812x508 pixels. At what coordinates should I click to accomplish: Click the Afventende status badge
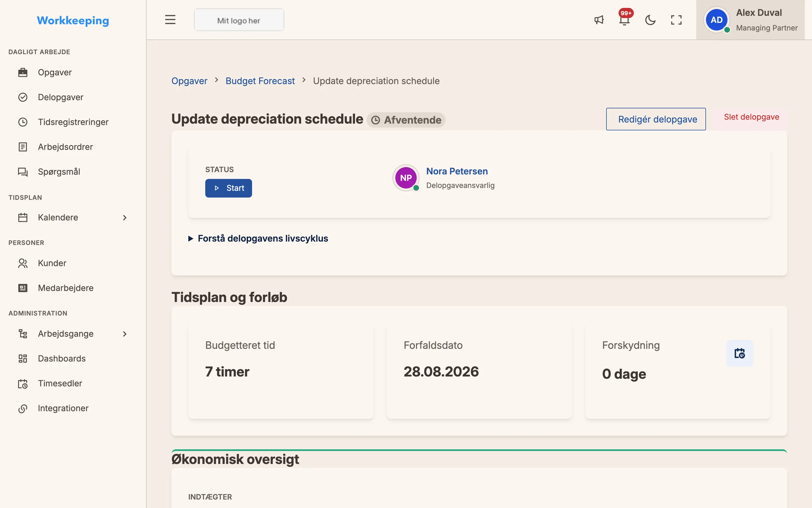pyautogui.click(x=406, y=120)
